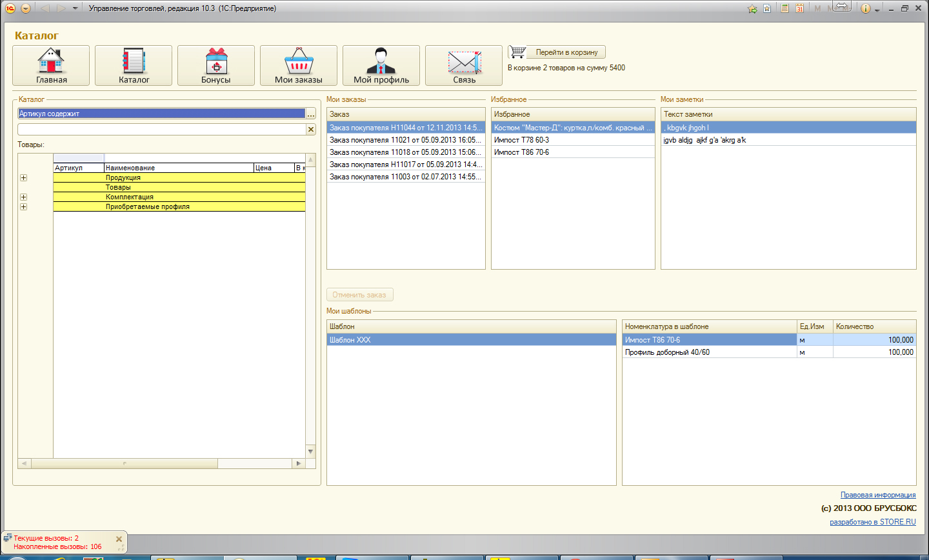Clear the catalog search field

311,129
